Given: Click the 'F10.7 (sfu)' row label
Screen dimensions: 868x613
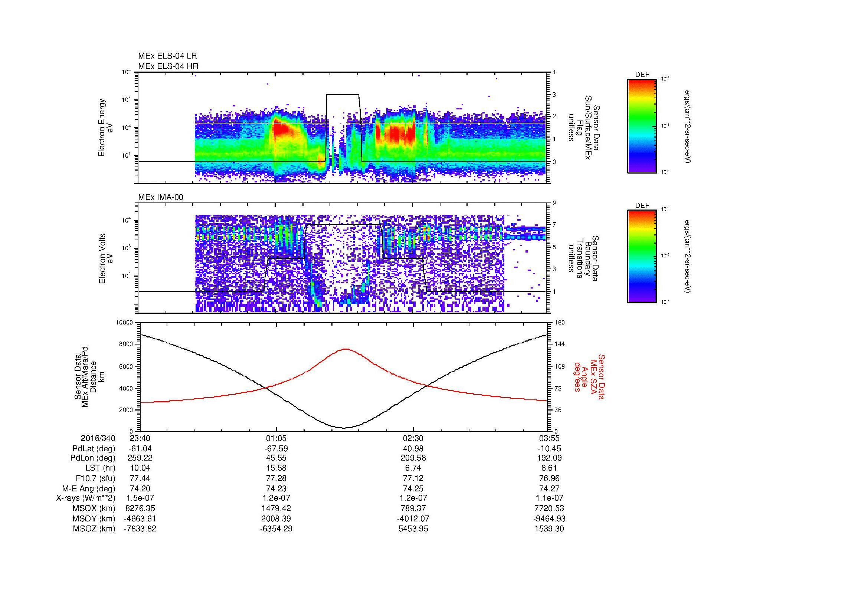Looking at the screenshot, I should tap(95, 478).
